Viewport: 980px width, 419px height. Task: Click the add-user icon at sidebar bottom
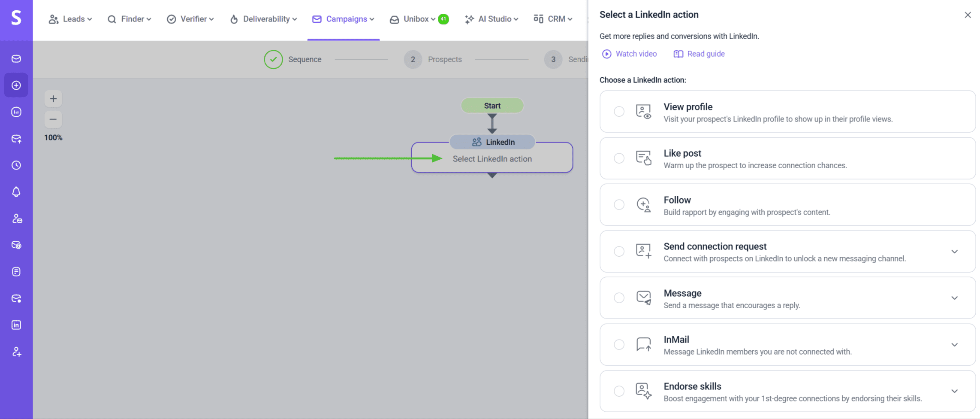tap(16, 352)
